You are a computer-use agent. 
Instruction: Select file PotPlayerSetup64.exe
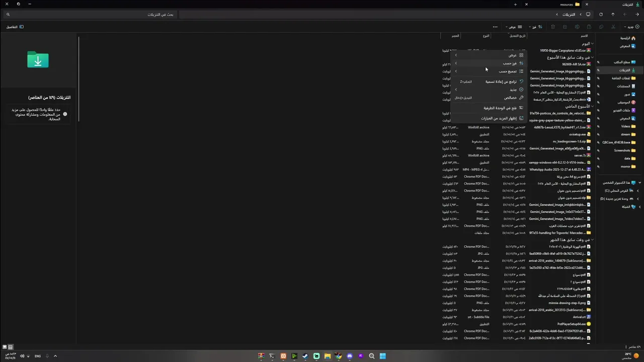[x=574, y=324]
